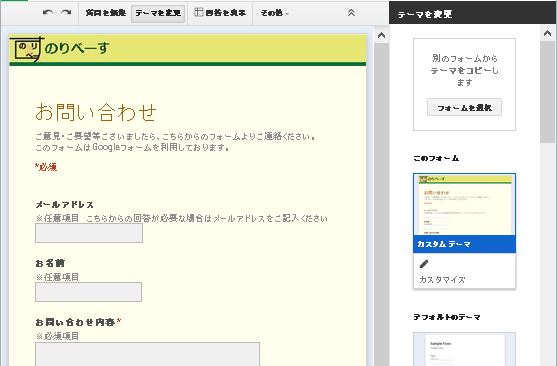The image size is (557, 366).
Task: Click the テーマを変更 toolbar button
Action: pyautogui.click(x=158, y=14)
